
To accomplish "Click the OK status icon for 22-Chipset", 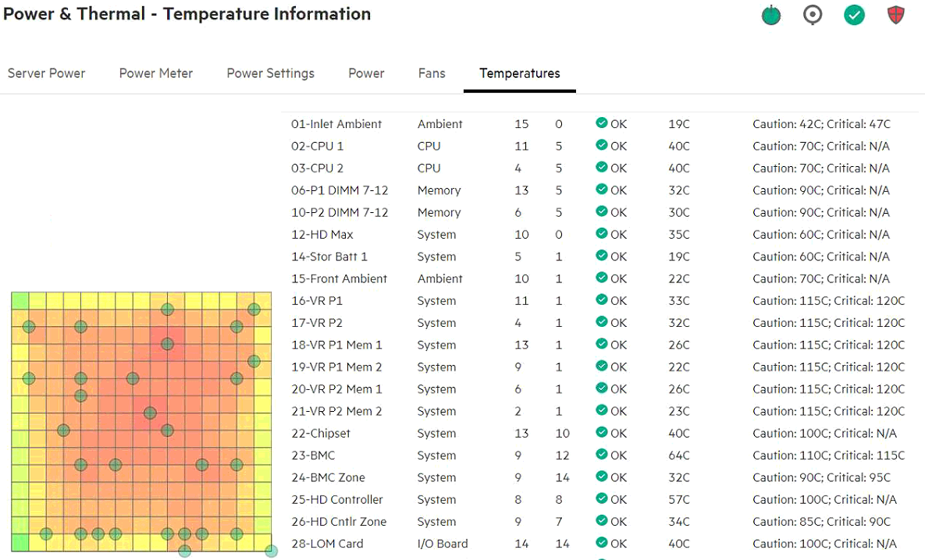I will (602, 433).
